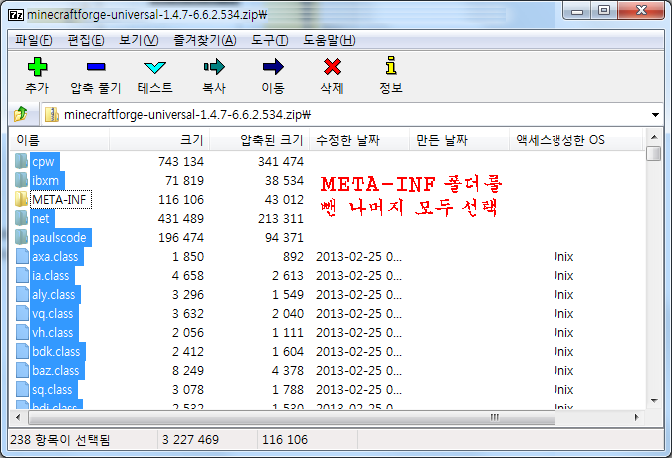This screenshot has width=672, height=458.
Task: Click the vertical scrollbar down arrow
Action: (x=654, y=401)
